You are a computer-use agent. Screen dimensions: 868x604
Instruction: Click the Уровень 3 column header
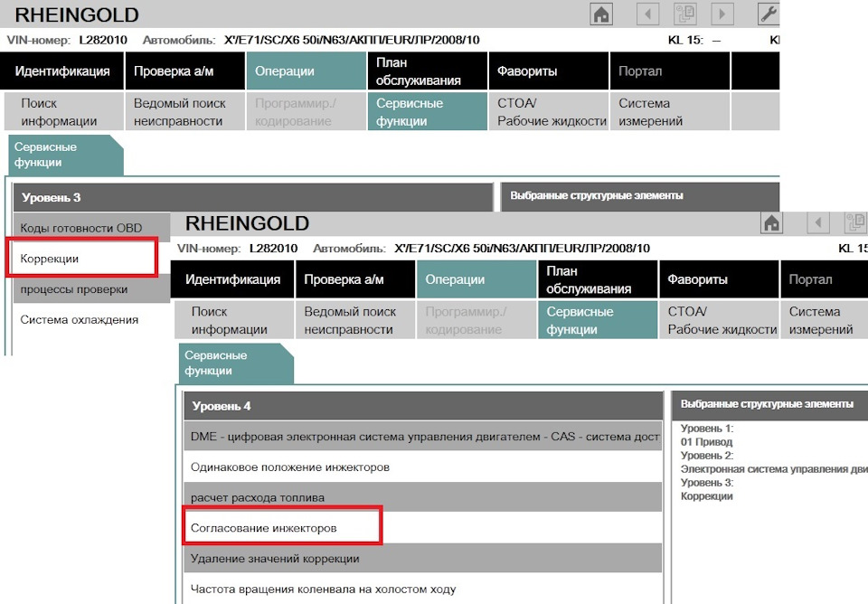(253, 197)
